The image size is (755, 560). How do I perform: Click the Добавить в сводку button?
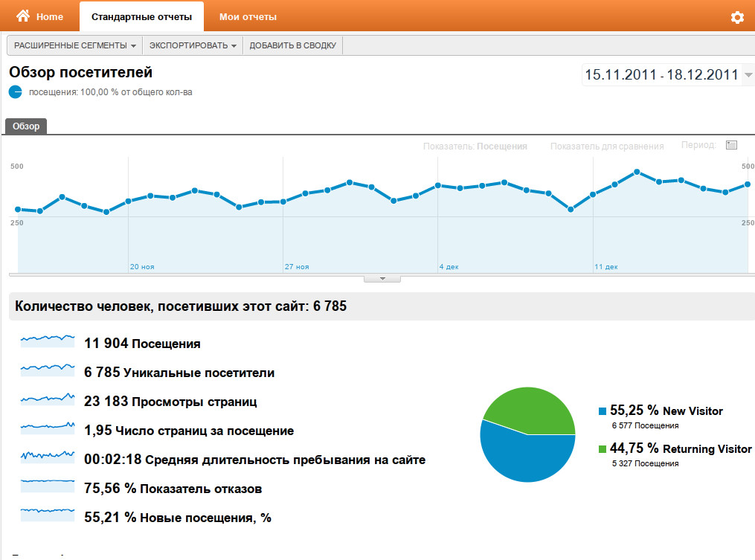click(292, 45)
